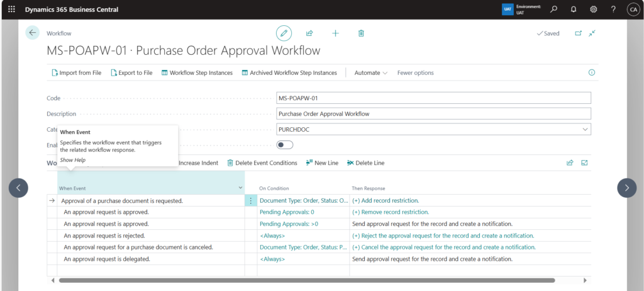The height and width of the screenshot is (291, 644).
Task: Open the app launcher waffle menu
Action: (11, 9)
